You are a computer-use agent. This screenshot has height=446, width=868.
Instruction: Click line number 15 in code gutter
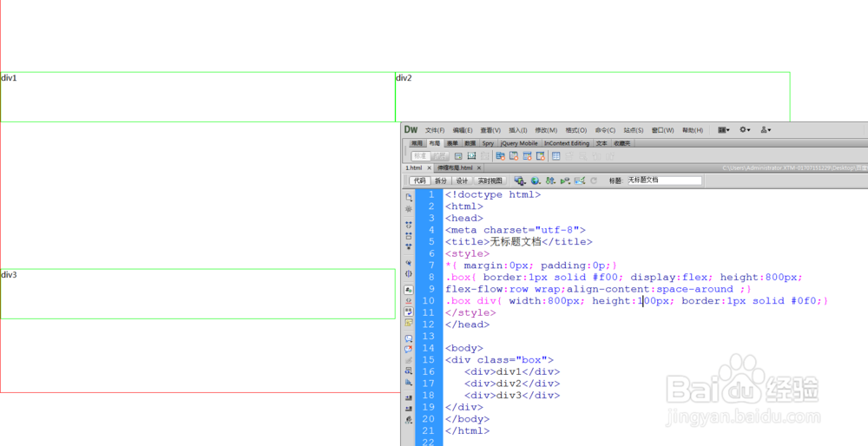pos(429,360)
